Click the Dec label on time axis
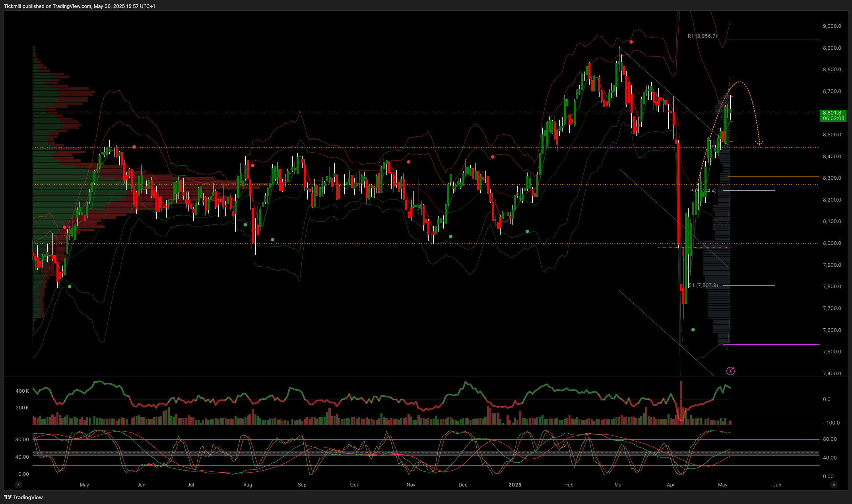852x504 pixels. coord(463,485)
